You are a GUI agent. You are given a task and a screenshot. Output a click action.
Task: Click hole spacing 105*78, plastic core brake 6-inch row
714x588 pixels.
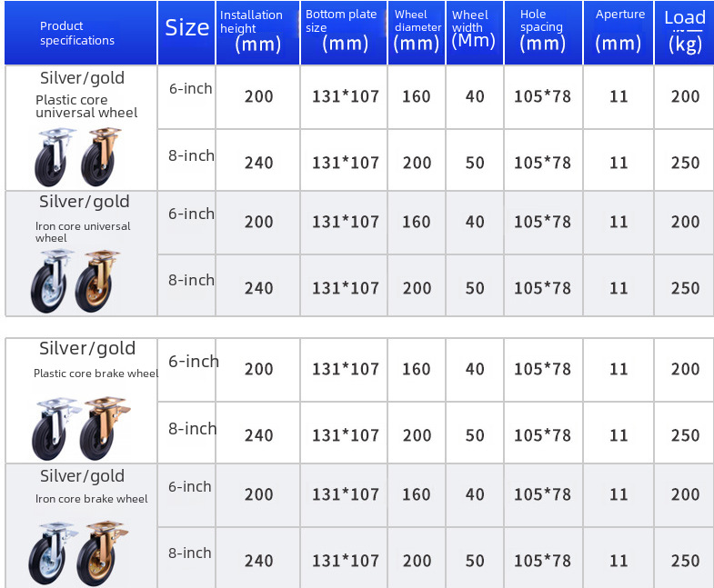tap(542, 369)
